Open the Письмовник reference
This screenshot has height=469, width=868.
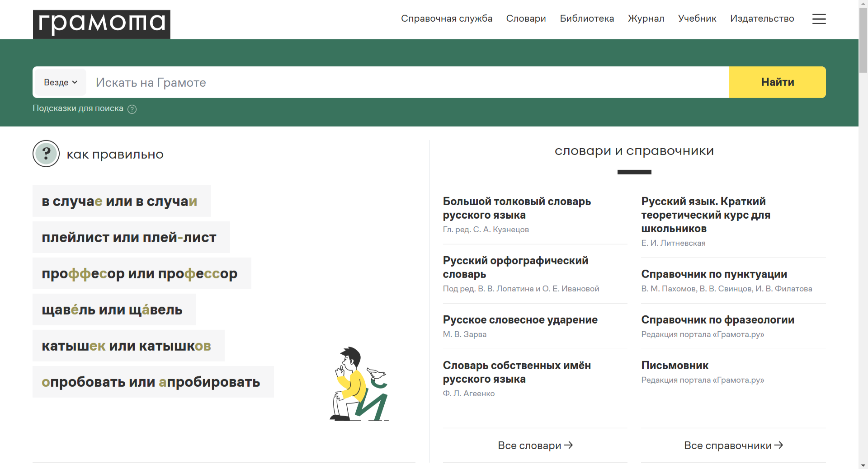(x=675, y=366)
